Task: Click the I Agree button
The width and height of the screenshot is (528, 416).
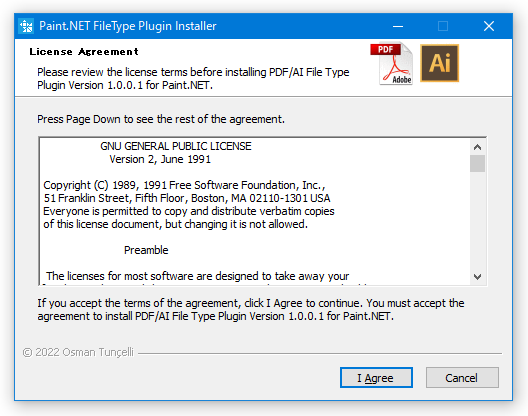Action: coord(376,378)
